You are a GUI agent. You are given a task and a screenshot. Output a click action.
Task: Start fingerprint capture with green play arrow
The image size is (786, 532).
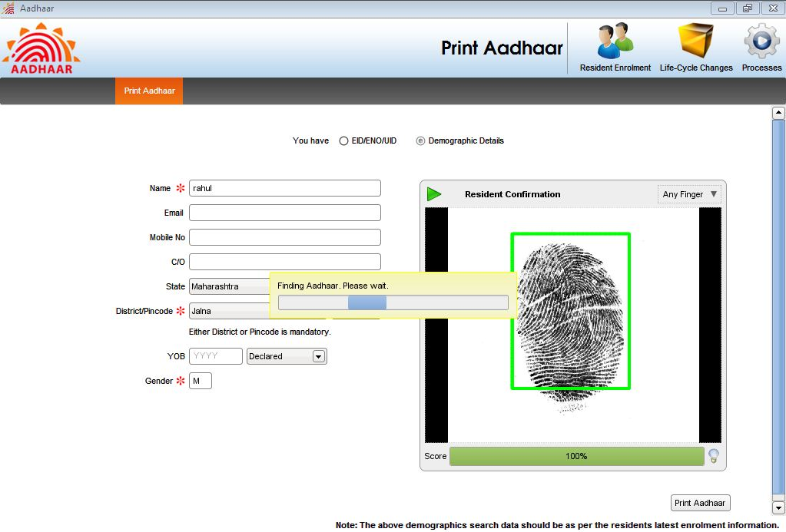(434, 194)
